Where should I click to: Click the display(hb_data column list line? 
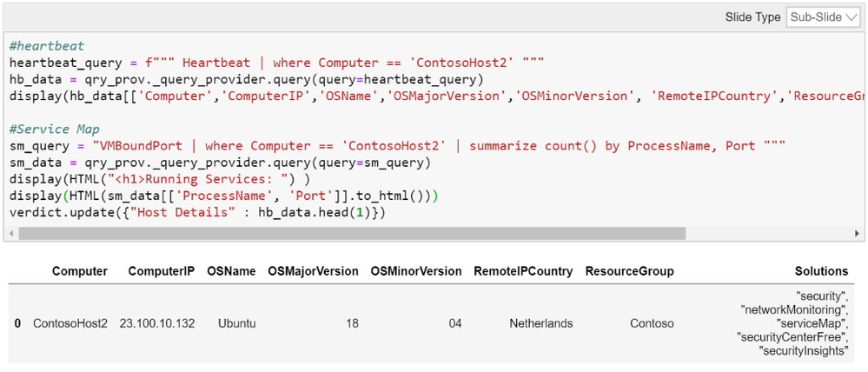click(437, 96)
